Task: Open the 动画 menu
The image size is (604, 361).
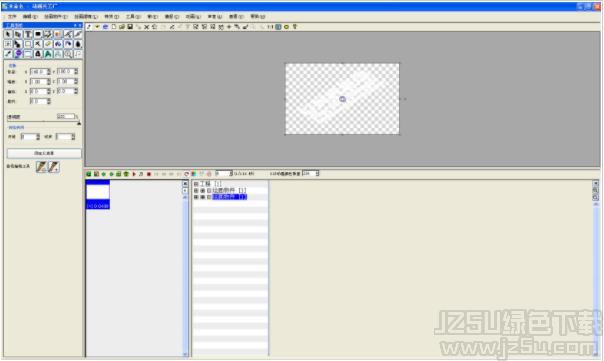Action: (193, 17)
